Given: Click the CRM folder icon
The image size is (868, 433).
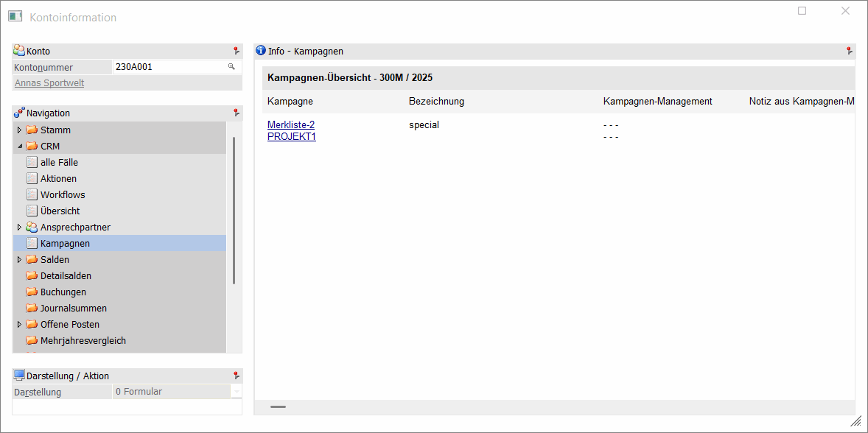Looking at the screenshot, I should tap(32, 146).
